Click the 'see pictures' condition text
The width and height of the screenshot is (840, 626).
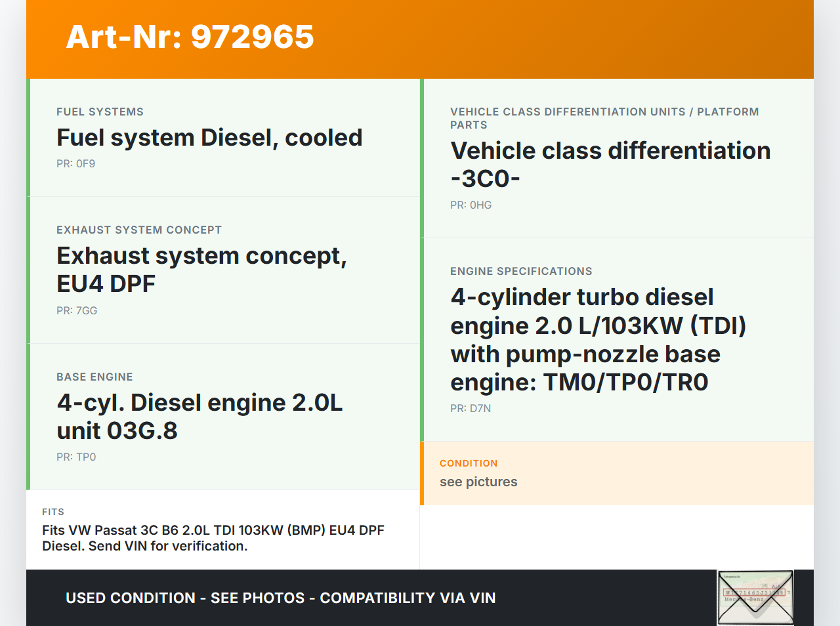point(478,482)
